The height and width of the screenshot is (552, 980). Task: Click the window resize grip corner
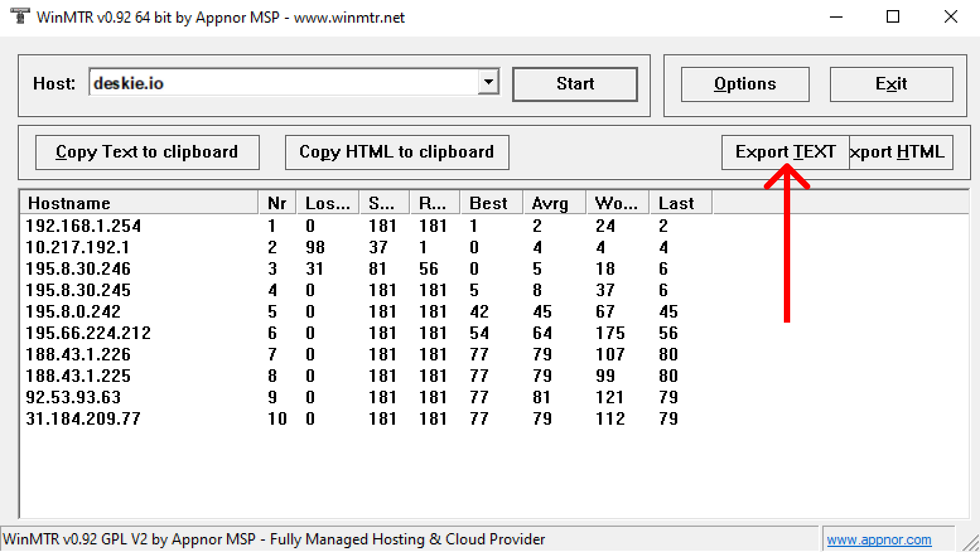(x=971, y=542)
